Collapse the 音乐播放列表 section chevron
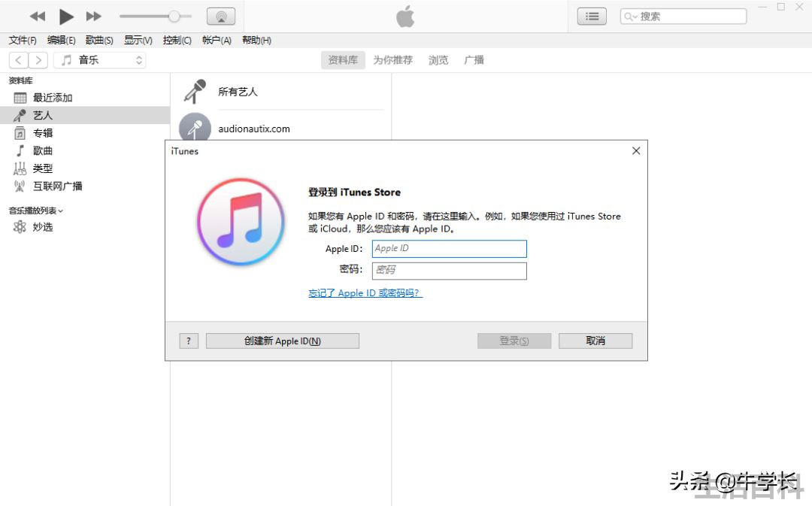 point(61,211)
